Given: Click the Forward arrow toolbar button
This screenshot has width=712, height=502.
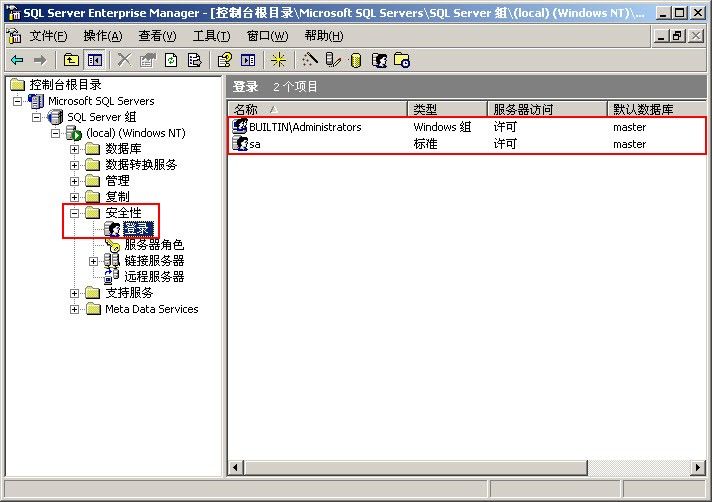Looking at the screenshot, I should (40, 60).
